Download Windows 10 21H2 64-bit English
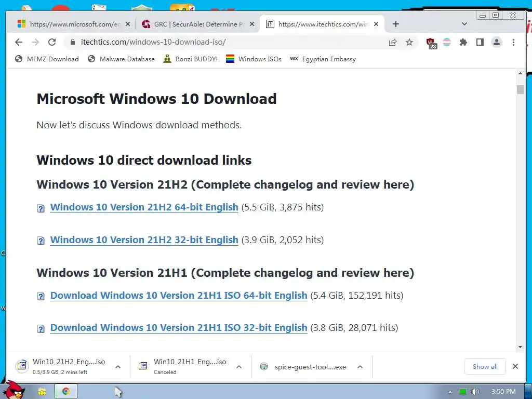This screenshot has height=399, width=532. [144, 207]
